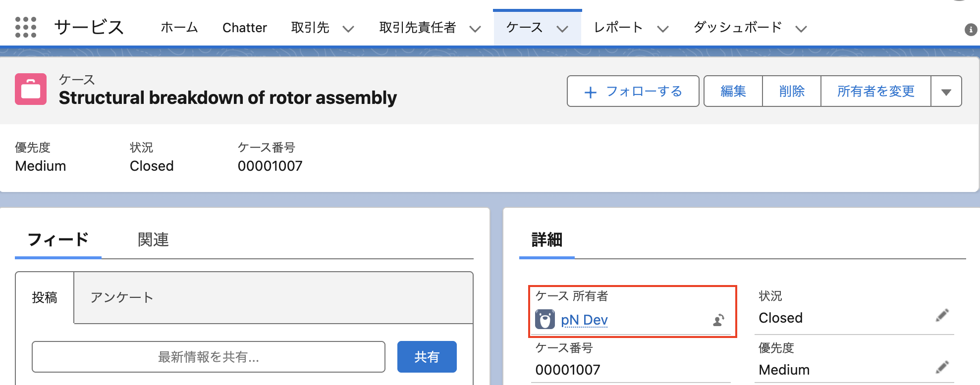
Task: Open the レポート tab
Action: pyautogui.click(x=618, y=27)
